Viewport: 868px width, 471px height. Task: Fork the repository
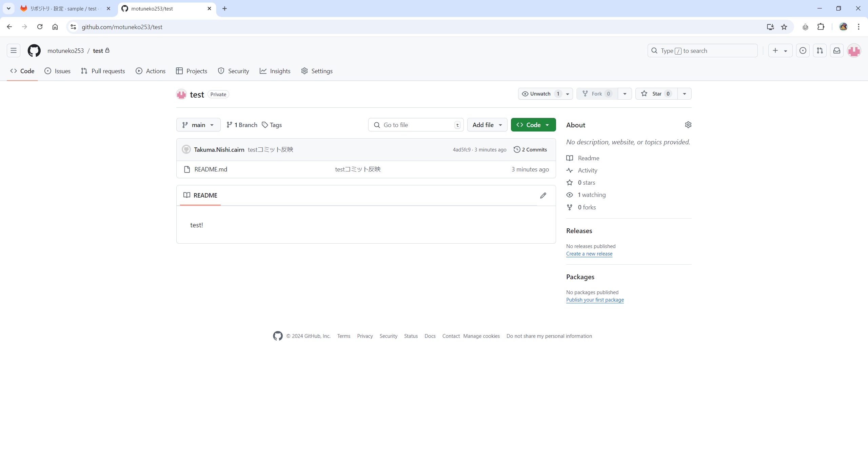tap(596, 94)
